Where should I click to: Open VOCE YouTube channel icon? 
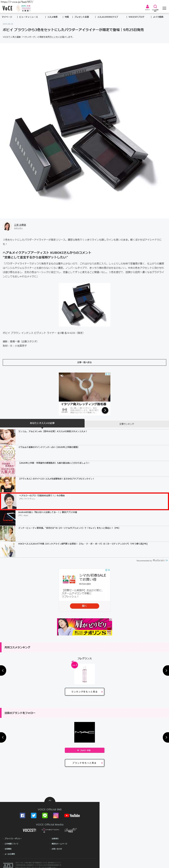tap(72, 815)
